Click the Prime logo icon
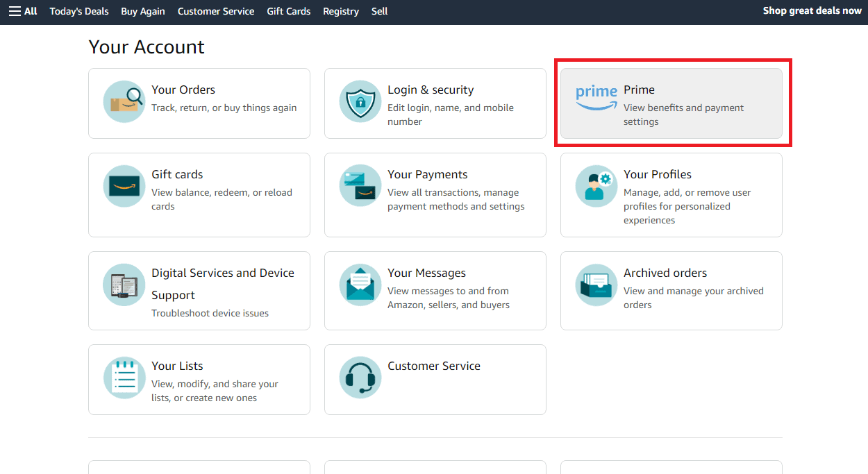Screen dimensions: 868x474 (x=596, y=98)
